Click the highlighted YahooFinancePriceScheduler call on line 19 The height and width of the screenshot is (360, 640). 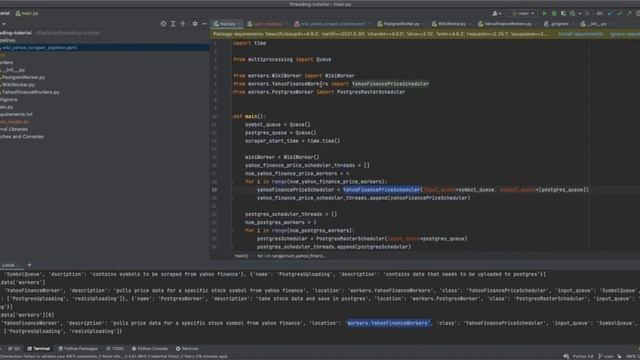coord(382,190)
